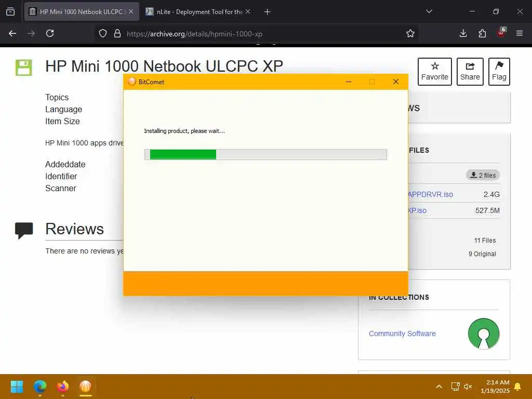Click the uBlock extension badge icon

click(x=501, y=33)
